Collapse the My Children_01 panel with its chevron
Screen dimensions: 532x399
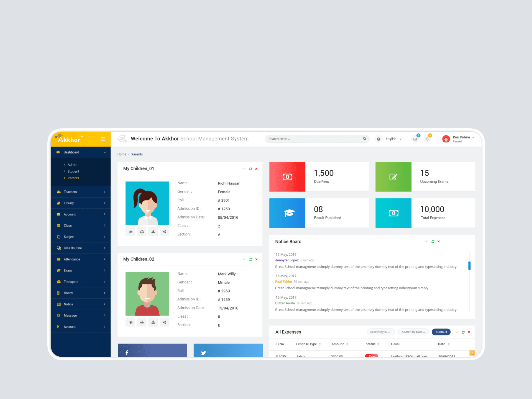(244, 169)
